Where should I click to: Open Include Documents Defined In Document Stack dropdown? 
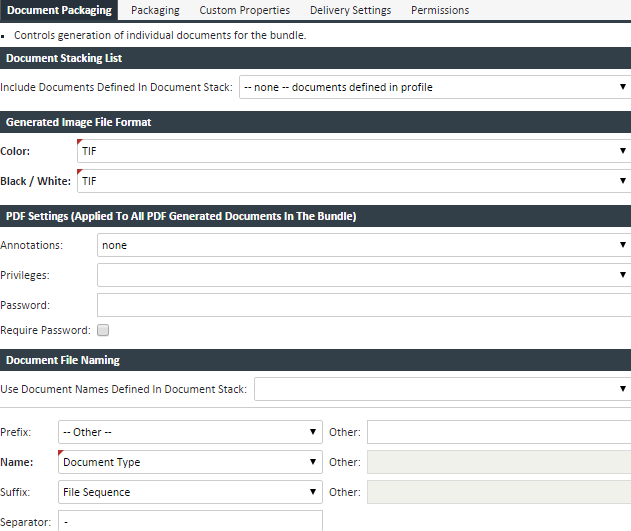[434, 87]
